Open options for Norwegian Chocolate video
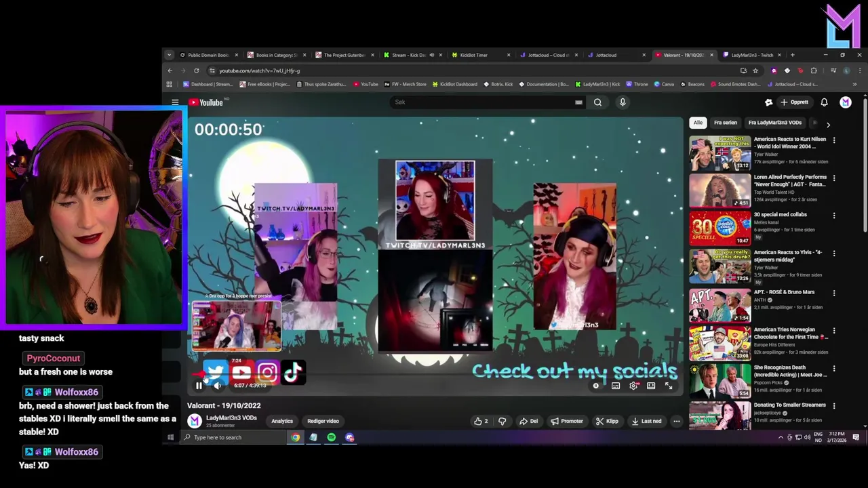 pos(834,331)
